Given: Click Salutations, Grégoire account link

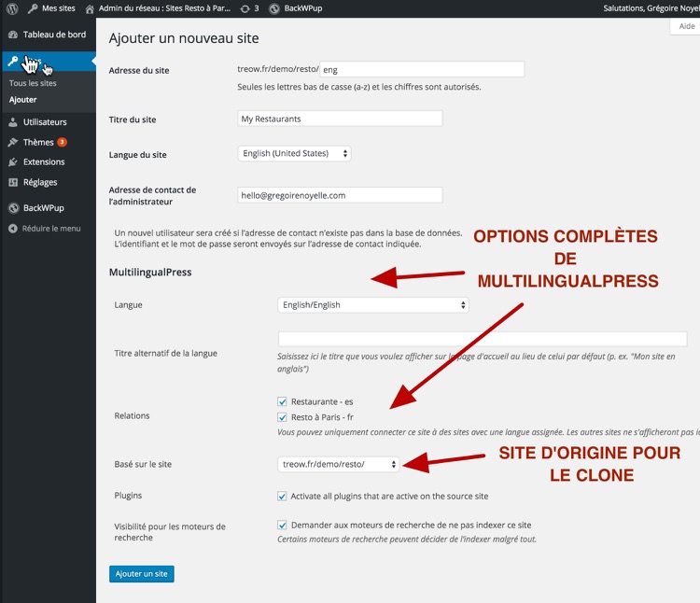Looking at the screenshot, I should pyautogui.click(x=651, y=8).
